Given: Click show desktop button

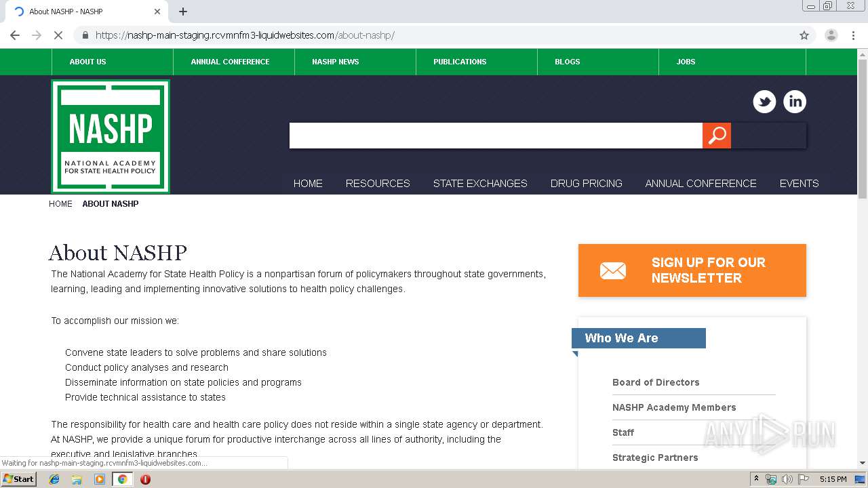Looking at the screenshot, I should [x=860, y=479].
